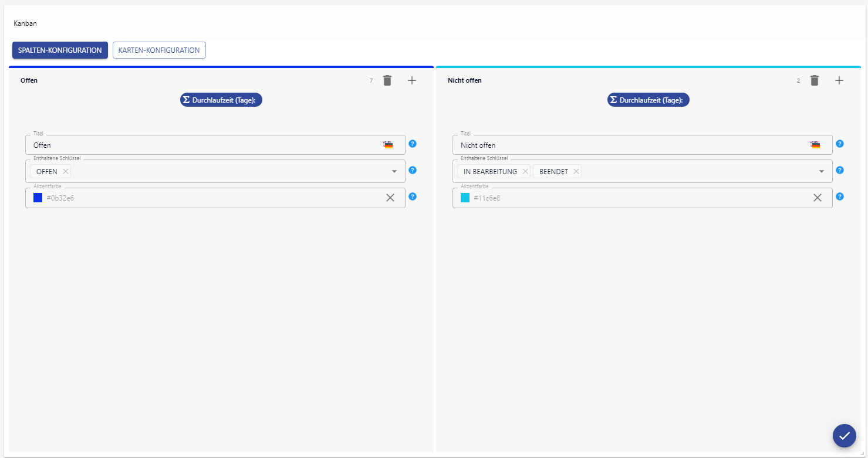Open help for Offen column Titel field
Image resolution: width=868 pixels, height=458 pixels.
[x=413, y=144]
